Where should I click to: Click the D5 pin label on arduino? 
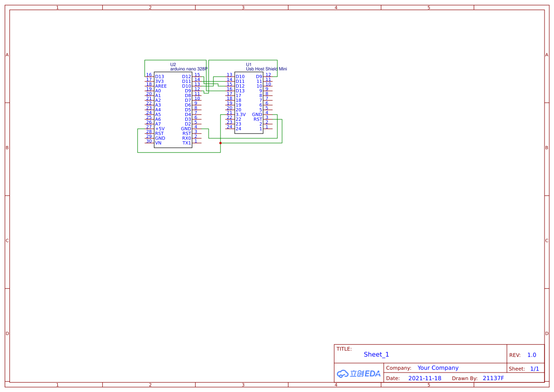pos(188,110)
